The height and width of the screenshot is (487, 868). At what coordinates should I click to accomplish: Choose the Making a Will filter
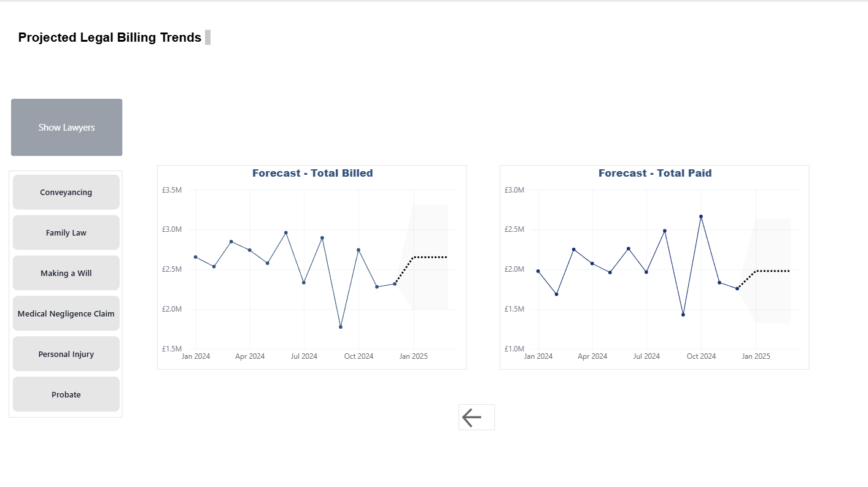[x=66, y=274]
